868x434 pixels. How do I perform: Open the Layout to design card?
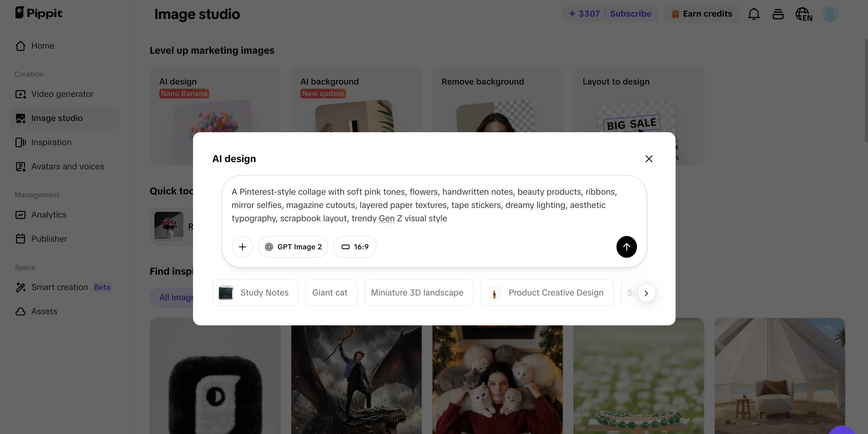coord(638,100)
